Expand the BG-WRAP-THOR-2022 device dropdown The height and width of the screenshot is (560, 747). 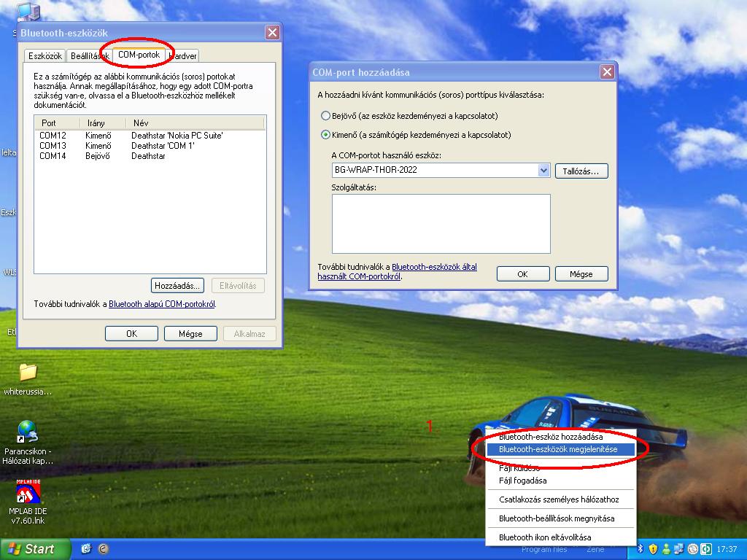point(543,170)
